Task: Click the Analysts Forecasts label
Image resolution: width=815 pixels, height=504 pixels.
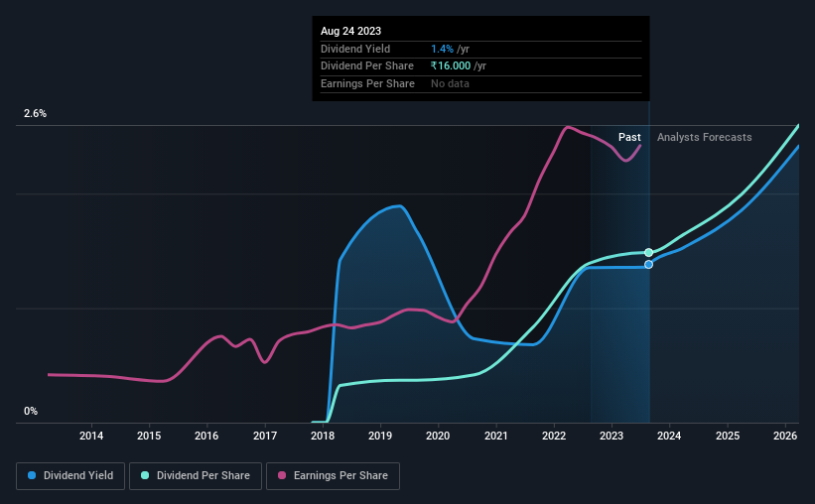Action: point(704,137)
